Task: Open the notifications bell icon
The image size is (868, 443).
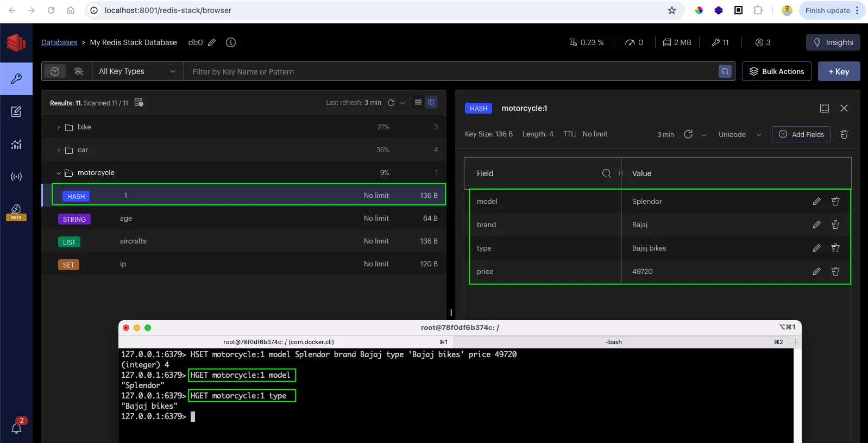Action: (16, 428)
